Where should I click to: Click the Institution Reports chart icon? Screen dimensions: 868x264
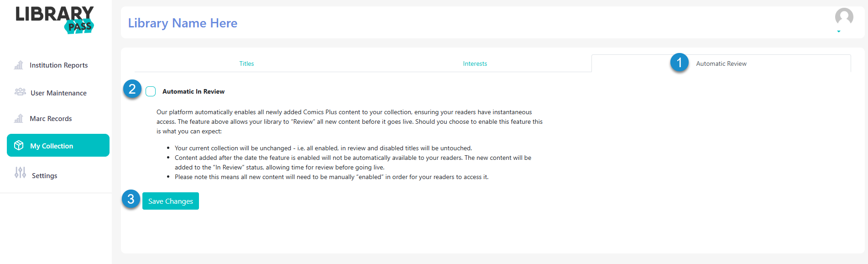click(19, 65)
